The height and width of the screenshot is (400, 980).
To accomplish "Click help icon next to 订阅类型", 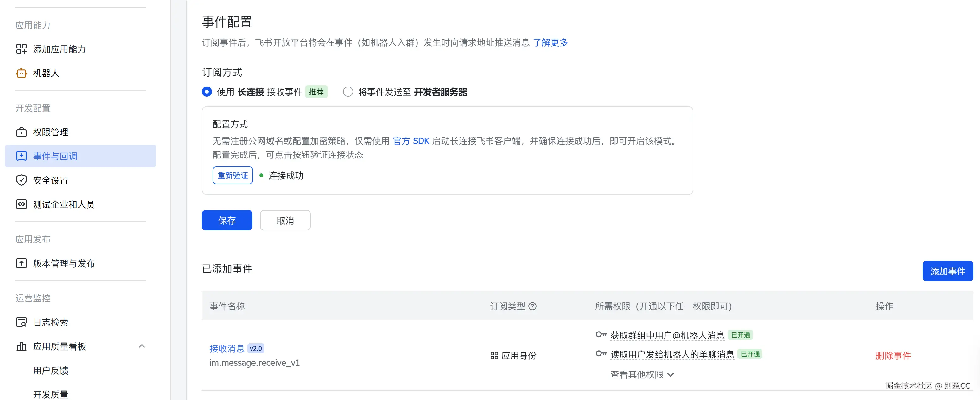I will 533,306.
